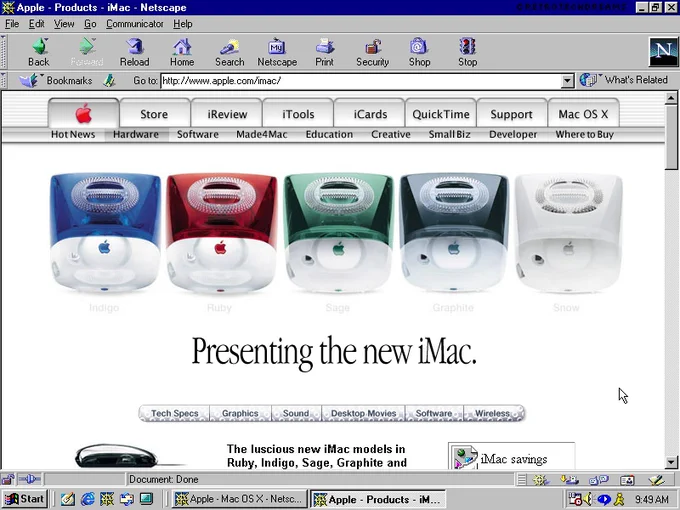Open Newsgroups from the component bar

pyautogui.click(x=598, y=480)
